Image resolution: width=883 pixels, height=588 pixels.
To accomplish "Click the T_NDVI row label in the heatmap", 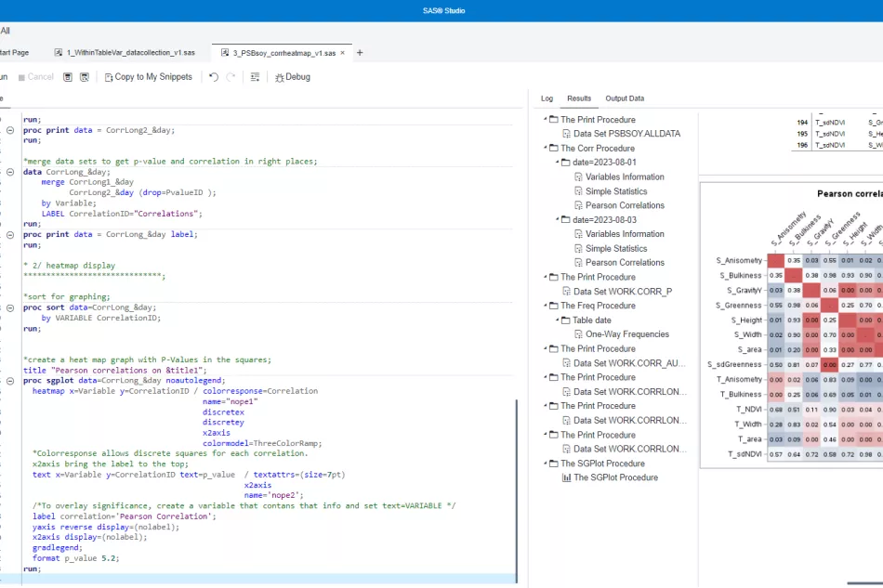I will pyautogui.click(x=748, y=409).
